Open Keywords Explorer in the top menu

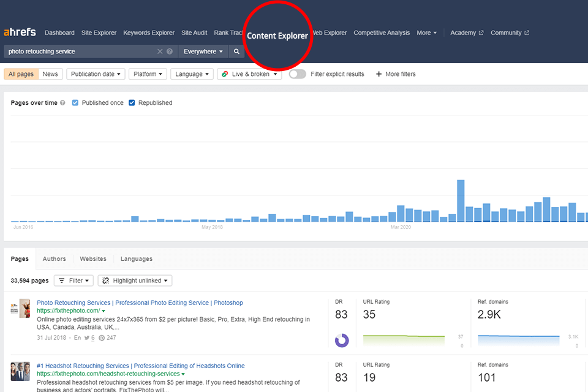(149, 33)
